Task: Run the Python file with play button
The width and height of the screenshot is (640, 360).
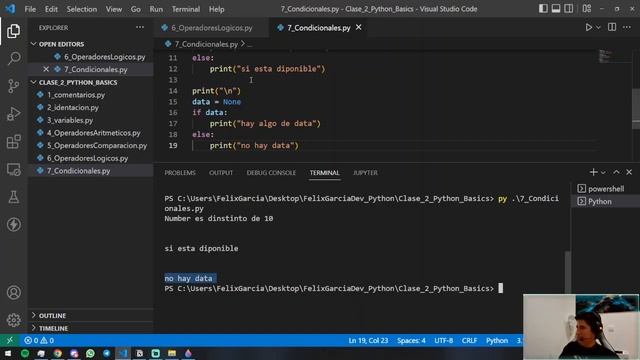Action: 589,27
